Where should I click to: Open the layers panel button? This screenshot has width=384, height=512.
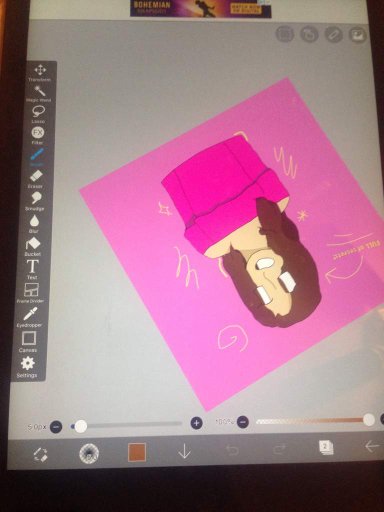point(326,447)
